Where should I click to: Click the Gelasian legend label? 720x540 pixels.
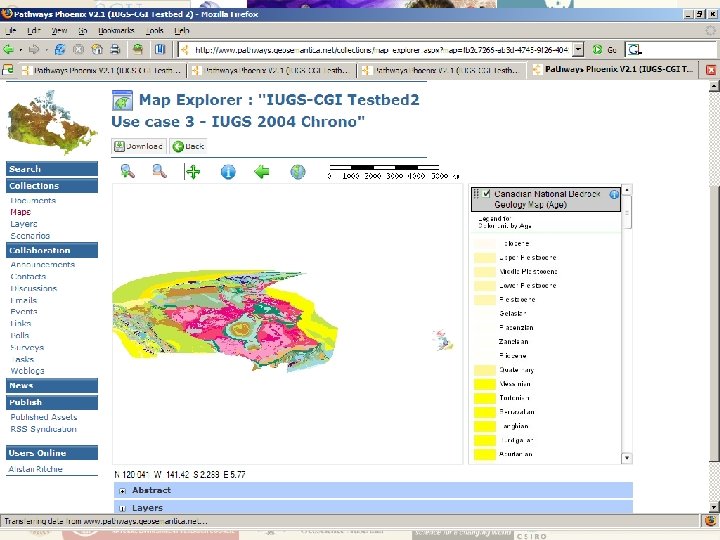coord(512,314)
